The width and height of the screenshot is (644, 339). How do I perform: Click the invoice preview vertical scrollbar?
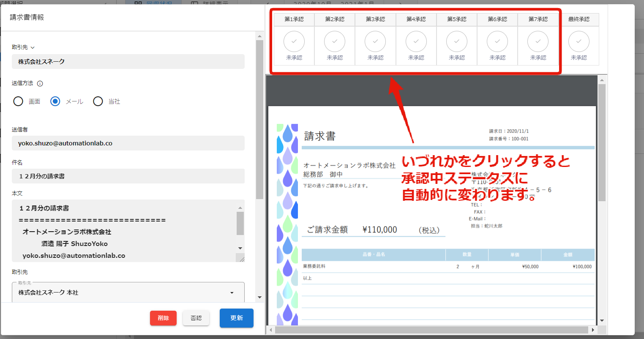[602, 142]
